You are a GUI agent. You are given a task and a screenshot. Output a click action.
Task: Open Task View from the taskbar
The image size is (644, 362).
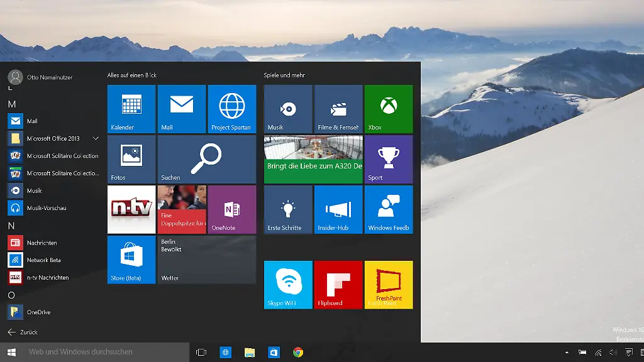201,353
